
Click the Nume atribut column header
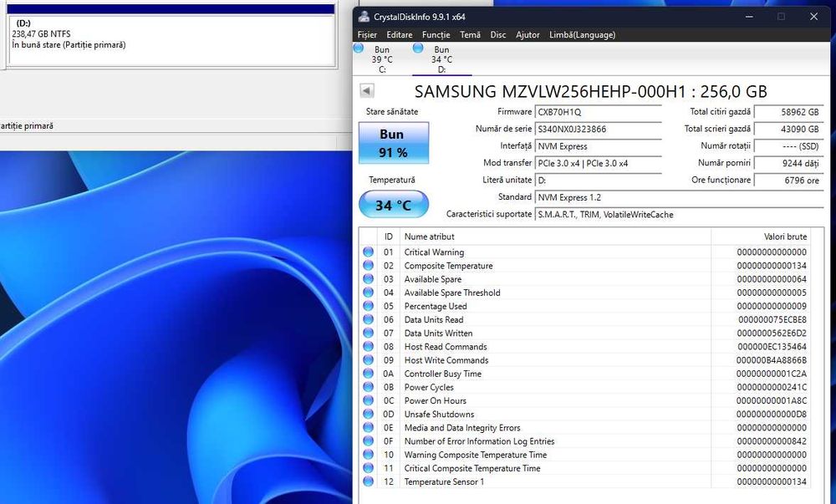(555, 237)
